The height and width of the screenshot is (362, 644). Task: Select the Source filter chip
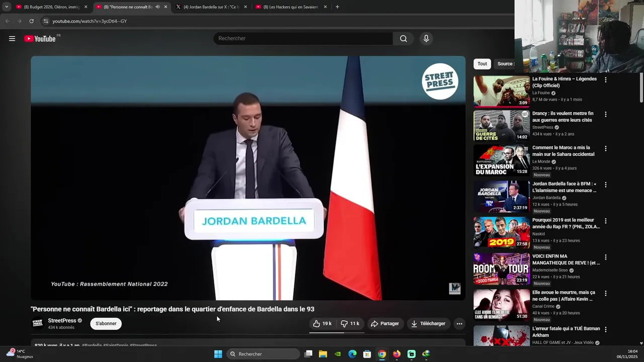[505, 64]
